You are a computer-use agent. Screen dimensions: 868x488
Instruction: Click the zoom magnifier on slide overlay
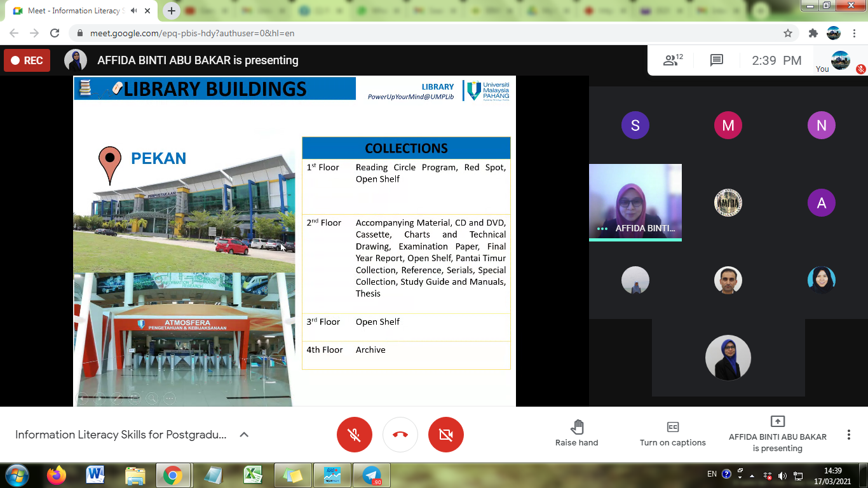click(x=152, y=398)
